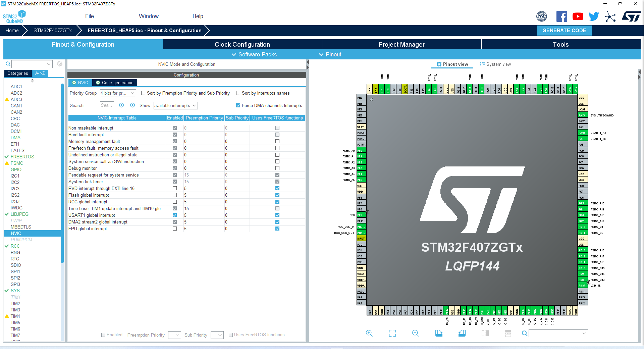
Task: Rotate chip view clockwise icon
Action: pyautogui.click(x=439, y=333)
